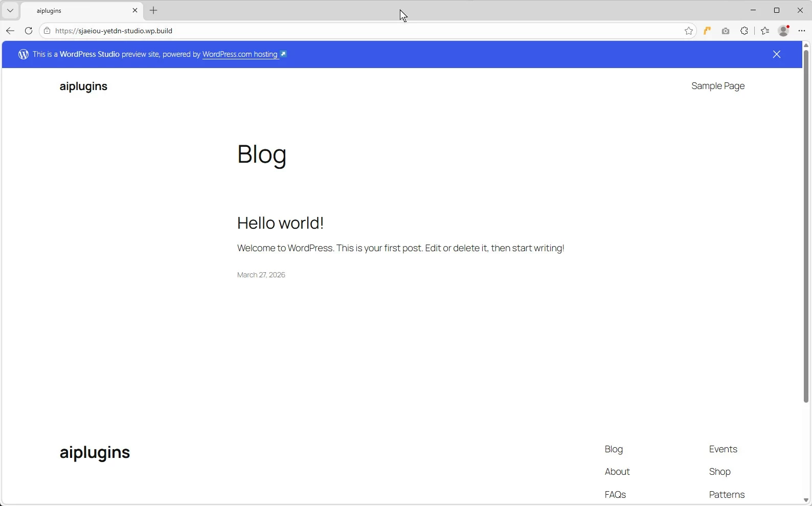Close the aiplugins tab

coord(135,10)
